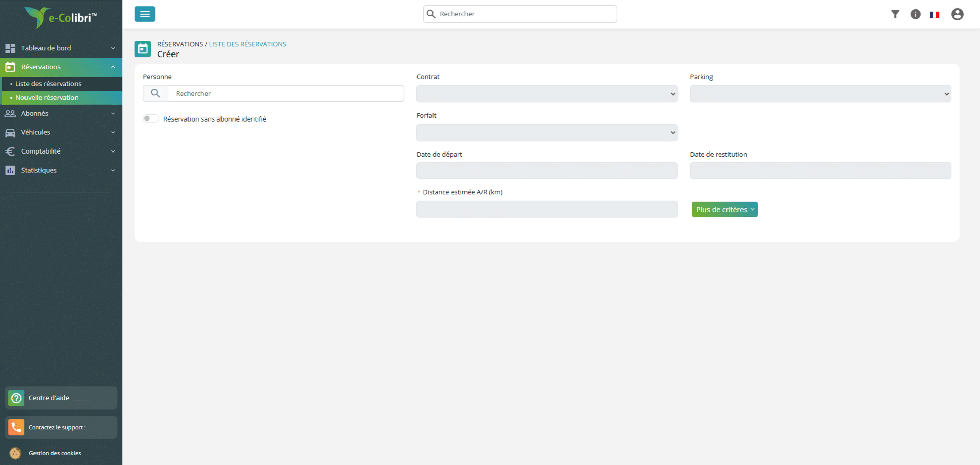Click the Centre d'aide question mark icon

pyautogui.click(x=16, y=398)
